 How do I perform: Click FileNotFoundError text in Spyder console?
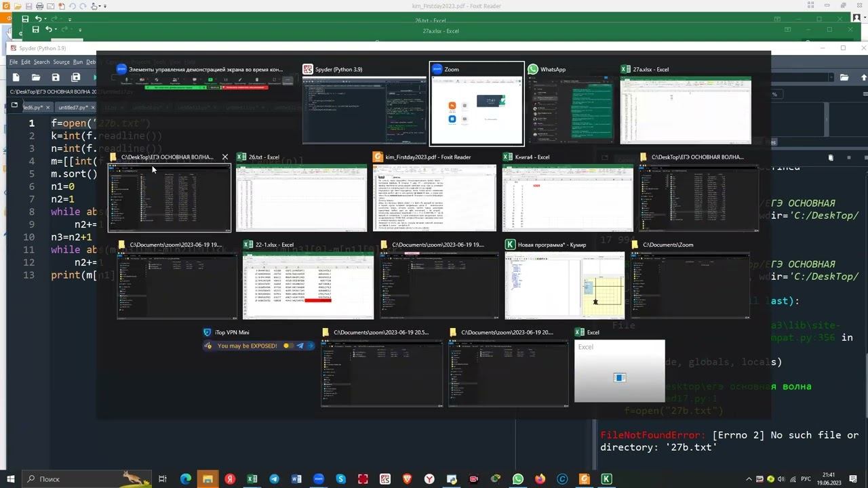pos(653,435)
